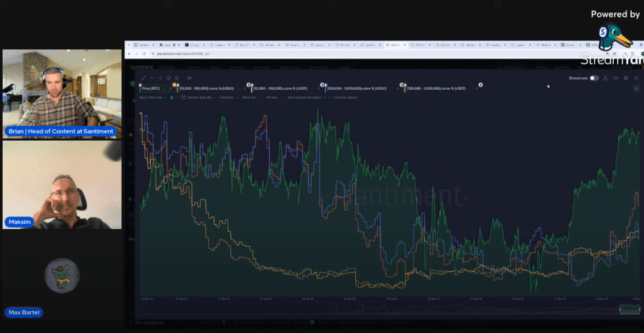This screenshot has height=333, width=644.
Task: Toggle the Show axis option
Action: point(249,97)
